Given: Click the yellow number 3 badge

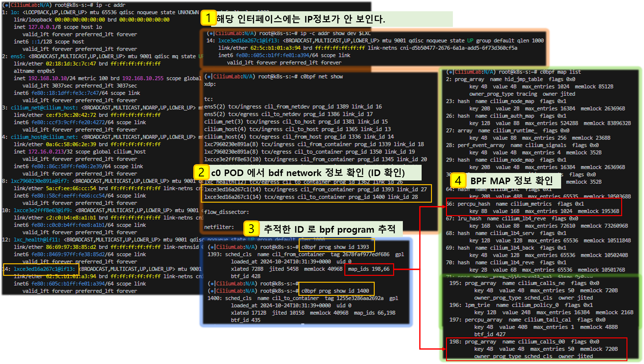Looking at the screenshot, I should [251, 229].
